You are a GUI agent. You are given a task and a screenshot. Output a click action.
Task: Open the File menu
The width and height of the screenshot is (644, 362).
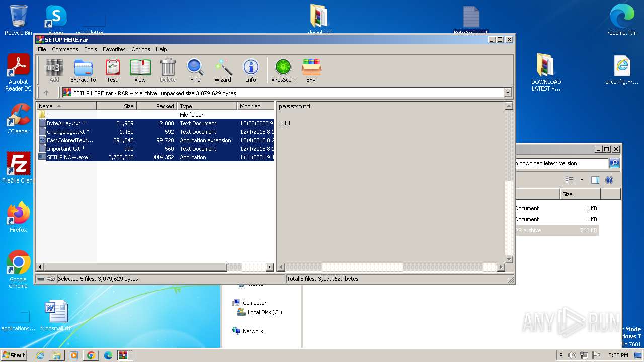[x=42, y=49]
